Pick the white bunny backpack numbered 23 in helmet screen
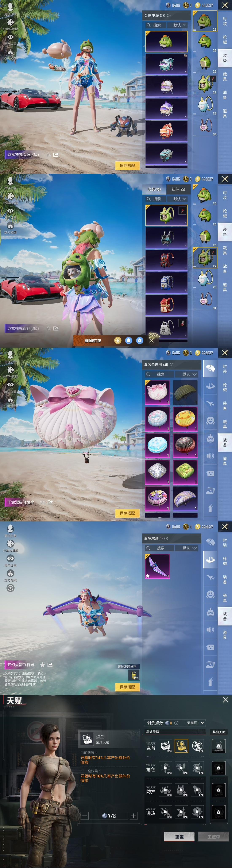Screen dimensions: 232x868 (x=205, y=105)
